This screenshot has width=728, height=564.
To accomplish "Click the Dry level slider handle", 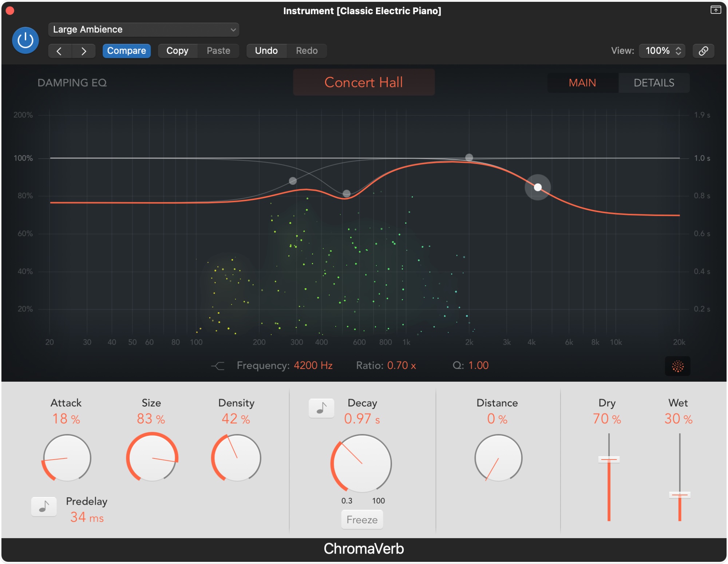I will 609,460.
